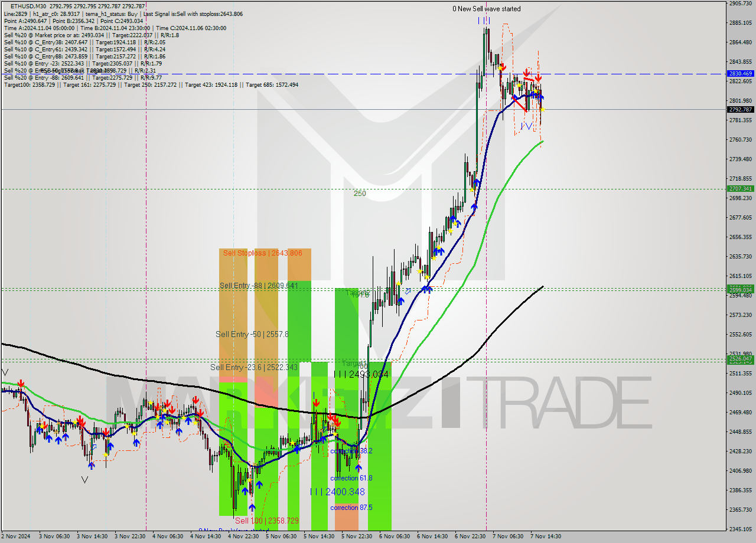Screen dimensions: 756x543
Task: Click the '6 Nov 22:30' time label
Action: pos(470,537)
